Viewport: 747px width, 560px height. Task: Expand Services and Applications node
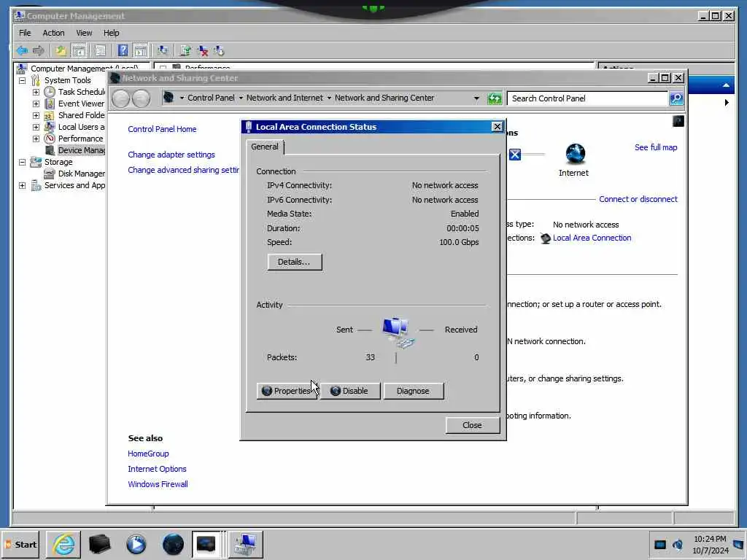[22, 185]
